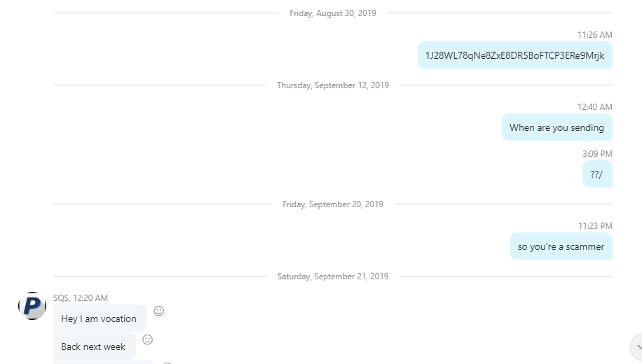Click the Friday, September 20, 2019 date divider
This screenshot has height=364, width=642.
coord(333,204)
